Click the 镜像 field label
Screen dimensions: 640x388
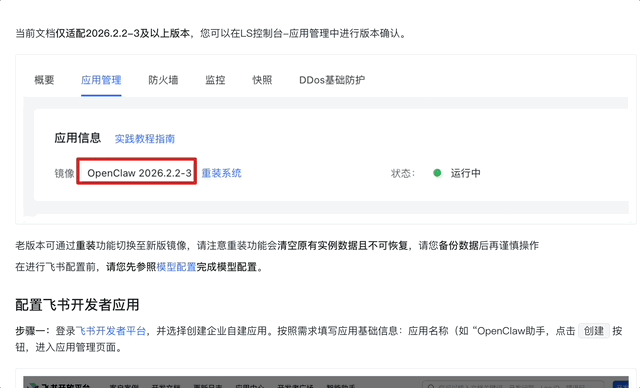coord(64,173)
